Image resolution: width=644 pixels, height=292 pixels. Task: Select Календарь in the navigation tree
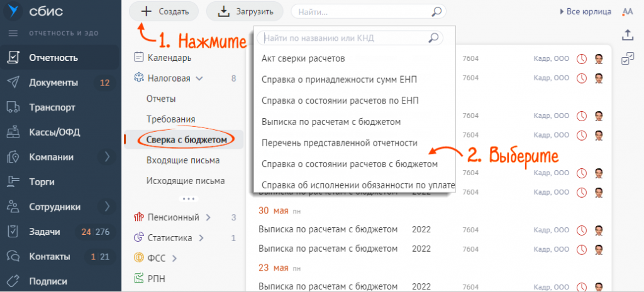(169, 58)
